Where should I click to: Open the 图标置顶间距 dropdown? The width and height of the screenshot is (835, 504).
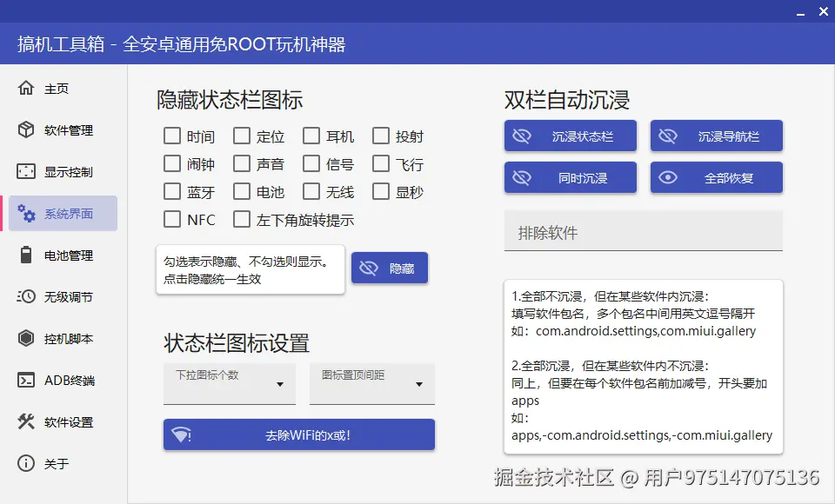(372, 384)
